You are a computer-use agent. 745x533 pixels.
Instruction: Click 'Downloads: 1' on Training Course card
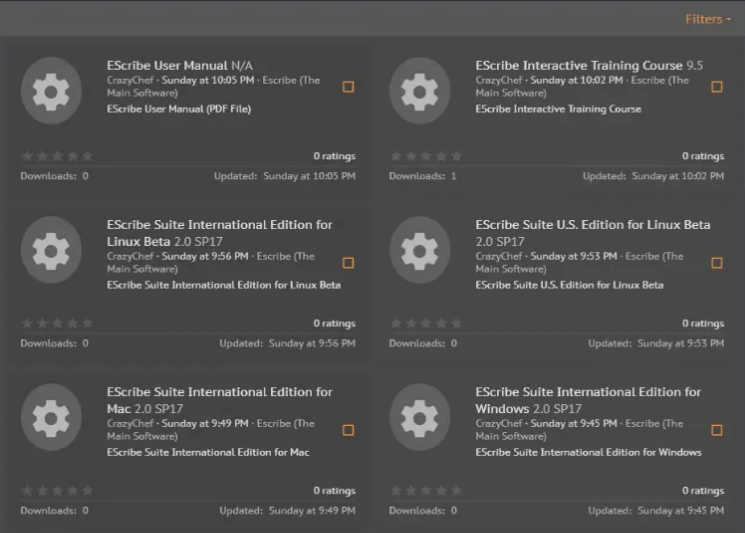click(x=422, y=176)
